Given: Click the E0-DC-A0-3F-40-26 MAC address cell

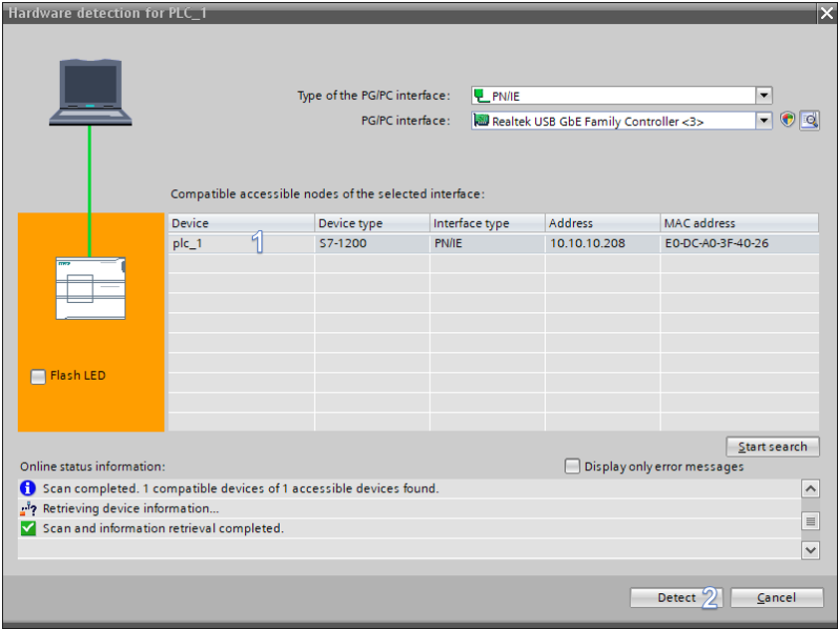Looking at the screenshot, I should click(x=739, y=243).
